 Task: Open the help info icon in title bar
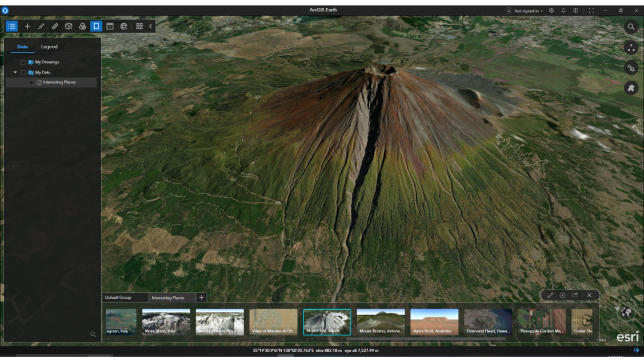point(575,11)
